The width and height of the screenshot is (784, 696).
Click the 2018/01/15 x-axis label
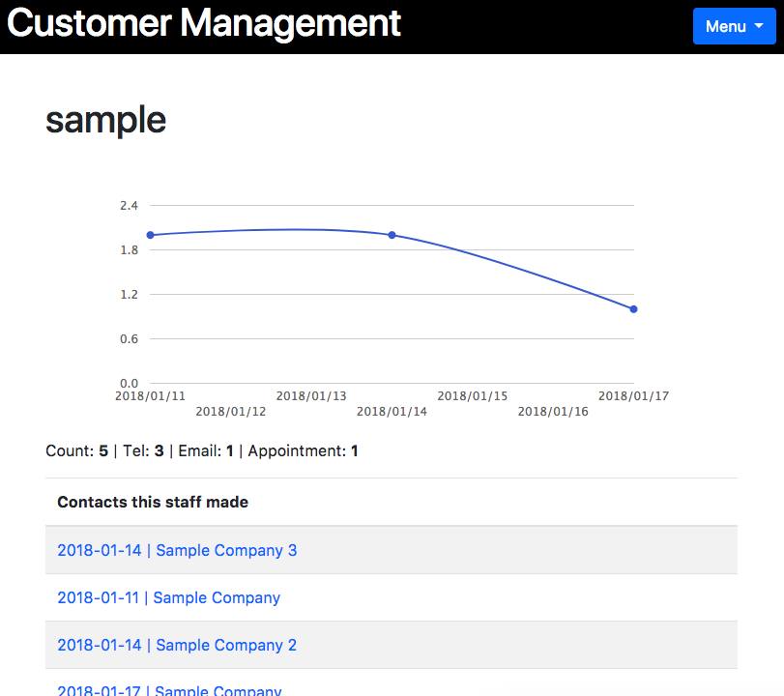473,396
